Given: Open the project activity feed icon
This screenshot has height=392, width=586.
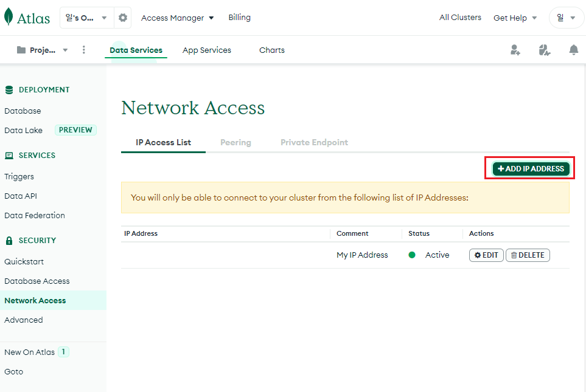Looking at the screenshot, I should coord(544,50).
